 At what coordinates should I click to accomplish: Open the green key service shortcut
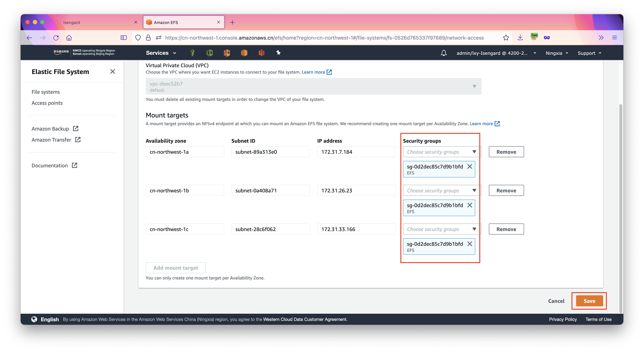pos(192,53)
